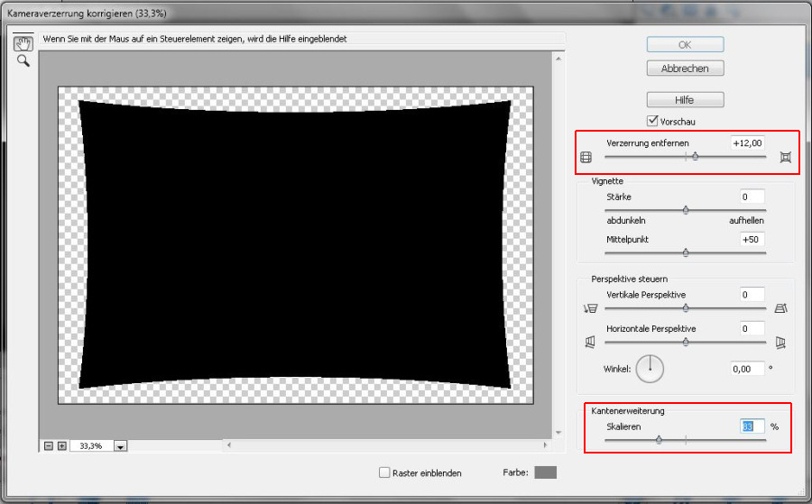This screenshot has width=812, height=504.
Task: Select the Hand tool
Action: 23,43
